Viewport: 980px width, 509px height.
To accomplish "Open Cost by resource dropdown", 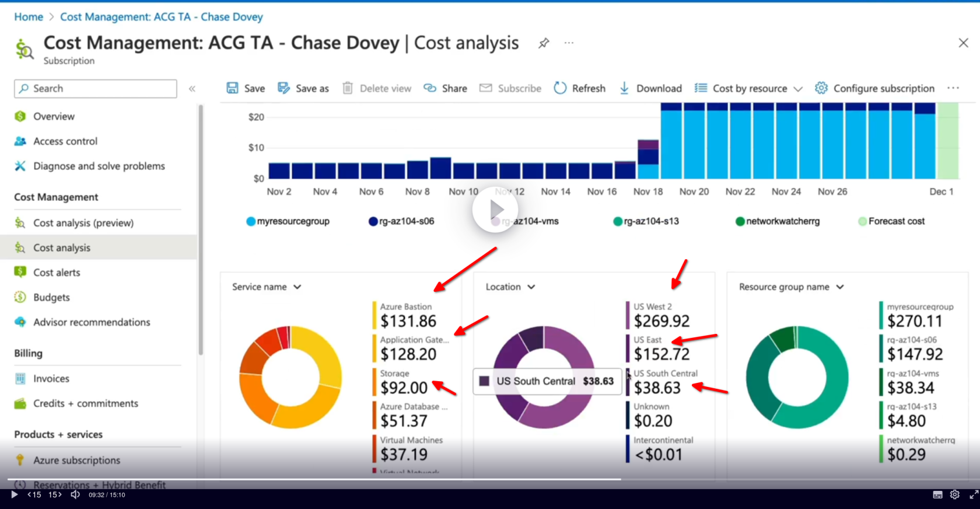I will 749,88.
